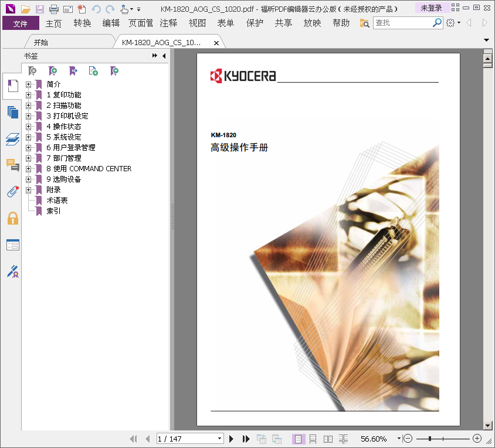The height and width of the screenshot is (448, 495).
Task: Open the settings gear dropdown
Action: (453, 23)
